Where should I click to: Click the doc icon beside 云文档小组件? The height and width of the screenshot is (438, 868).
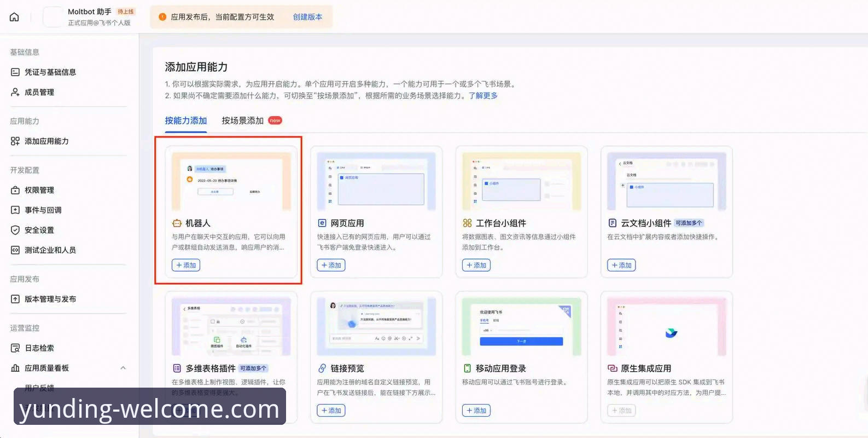(613, 223)
